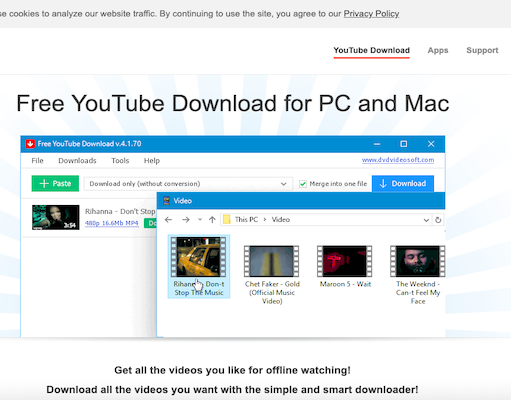Select Chet Faker - Gold video file

point(272,275)
